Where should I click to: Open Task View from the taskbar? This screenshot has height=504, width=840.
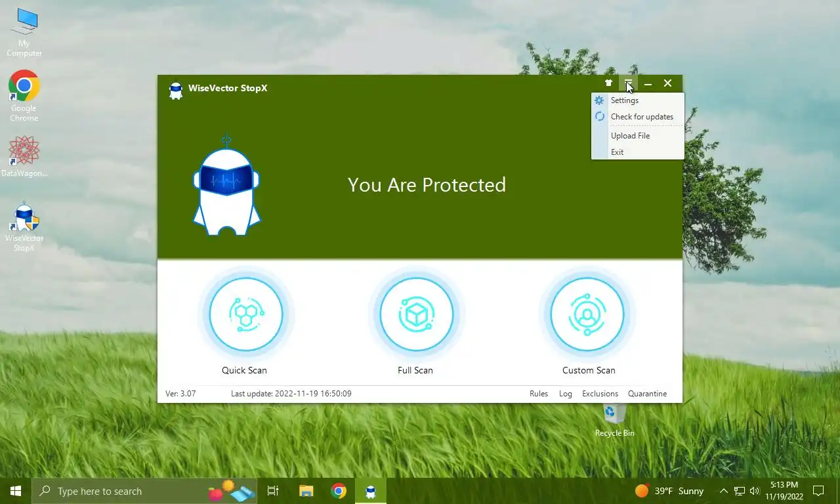273,491
